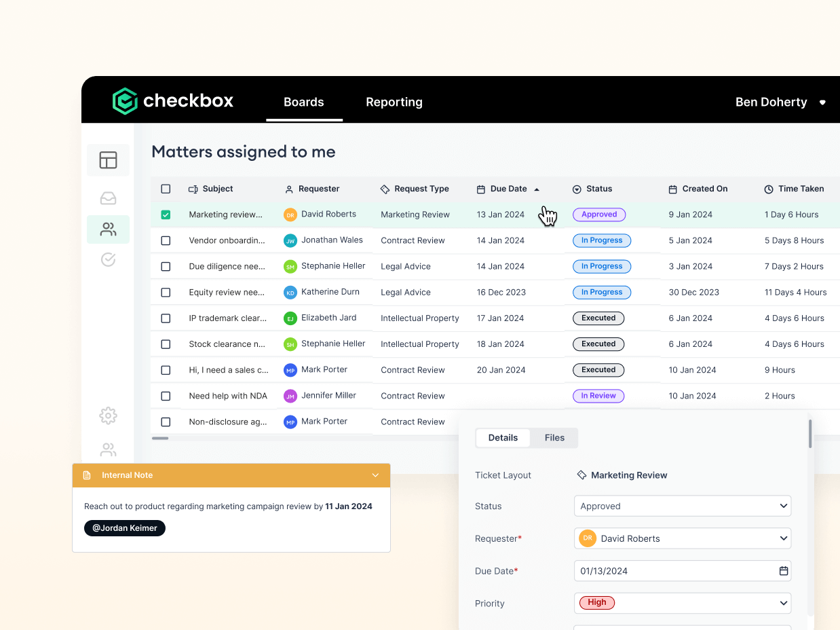This screenshot has width=840, height=630.
Task: Select the header checkbox to select all matters
Action: coord(166,189)
